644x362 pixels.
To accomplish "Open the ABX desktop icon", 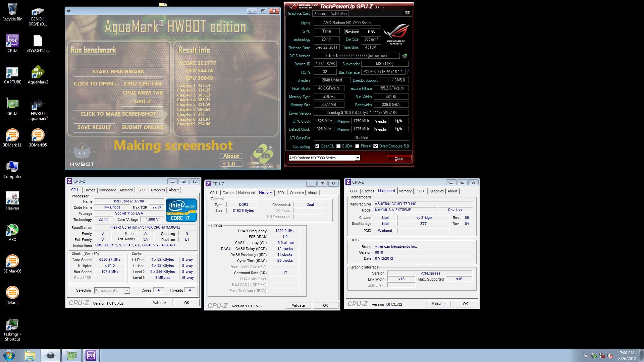I will [12, 232].
